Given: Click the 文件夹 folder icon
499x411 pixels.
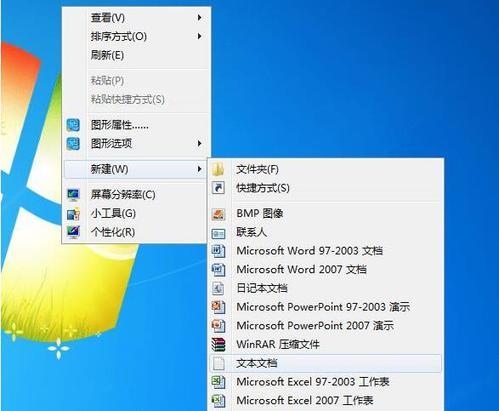Looking at the screenshot, I should click(x=218, y=169).
